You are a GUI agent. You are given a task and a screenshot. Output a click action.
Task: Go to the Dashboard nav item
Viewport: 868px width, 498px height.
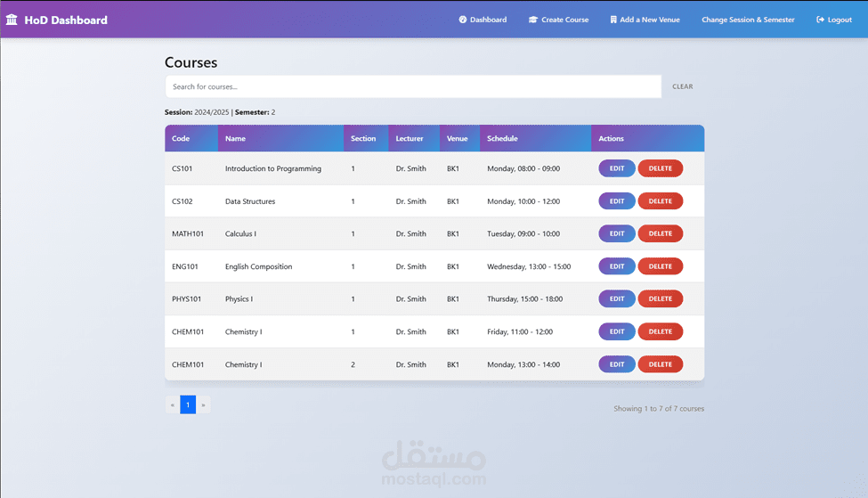[x=483, y=20]
